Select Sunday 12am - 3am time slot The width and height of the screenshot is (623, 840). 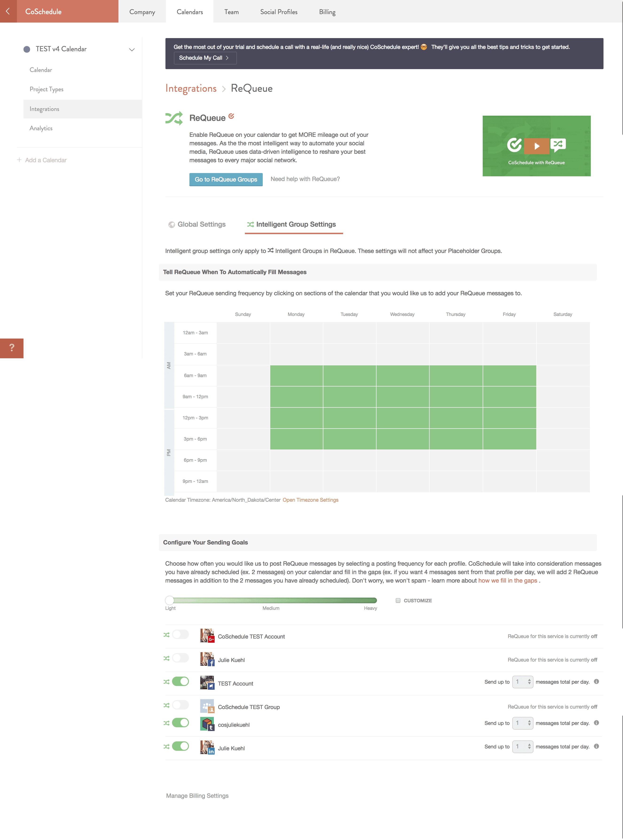(x=243, y=333)
